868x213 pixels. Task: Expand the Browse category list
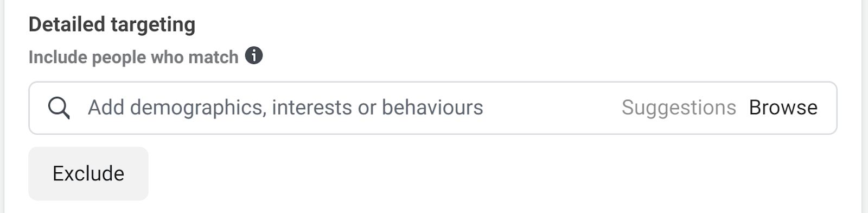pos(783,108)
